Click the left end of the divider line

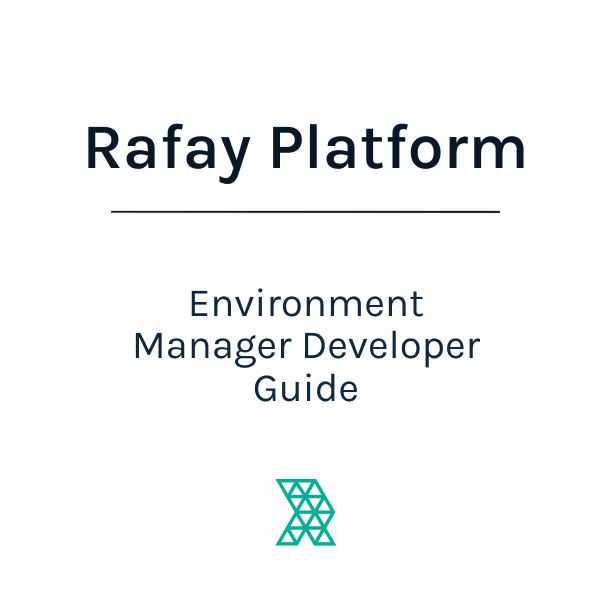tap(114, 212)
